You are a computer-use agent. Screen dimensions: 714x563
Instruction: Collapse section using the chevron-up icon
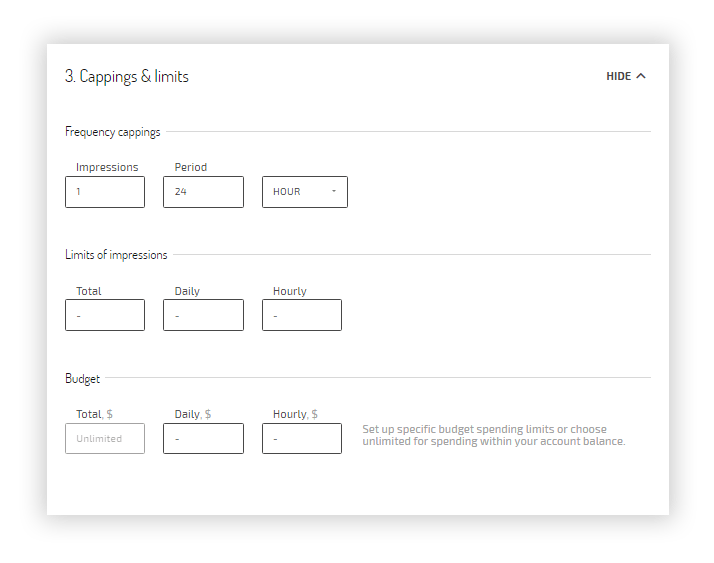point(641,76)
